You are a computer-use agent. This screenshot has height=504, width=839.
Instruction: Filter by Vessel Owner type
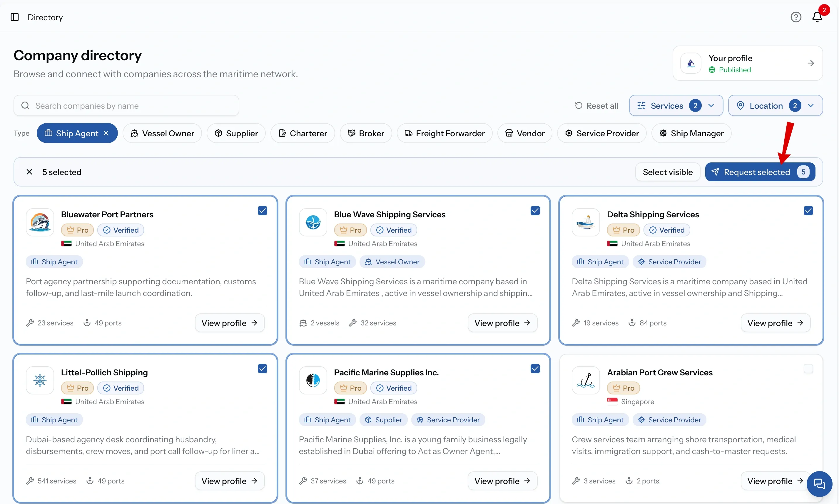pos(162,133)
